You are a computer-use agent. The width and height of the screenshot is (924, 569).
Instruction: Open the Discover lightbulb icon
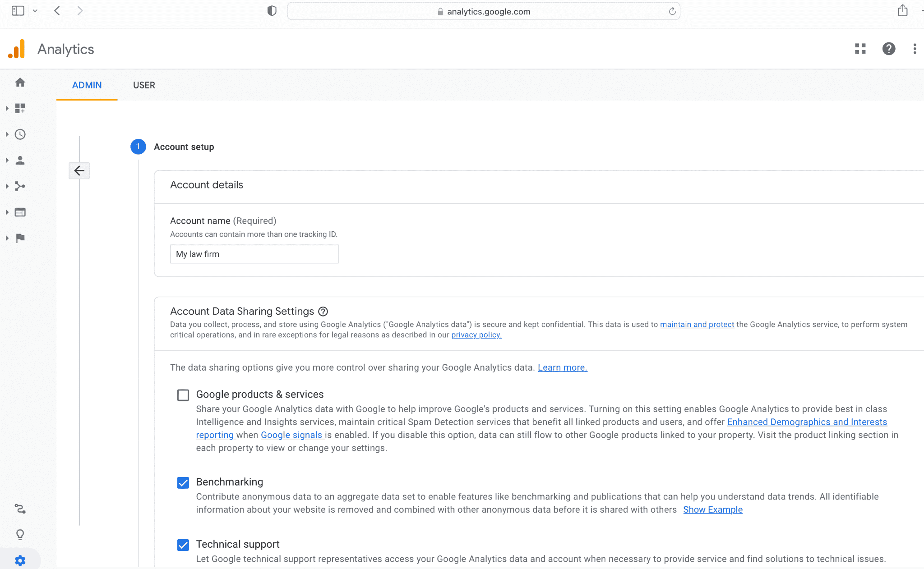pos(20,535)
